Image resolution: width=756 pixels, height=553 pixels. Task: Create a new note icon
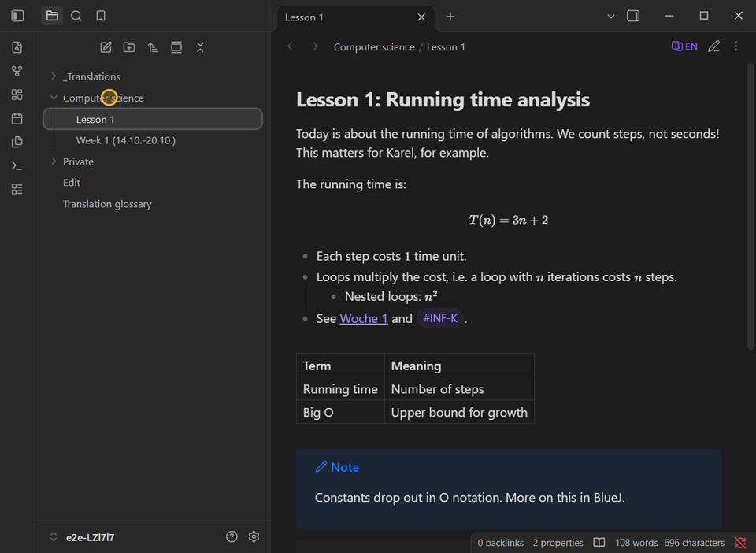(x=106, y=47)
